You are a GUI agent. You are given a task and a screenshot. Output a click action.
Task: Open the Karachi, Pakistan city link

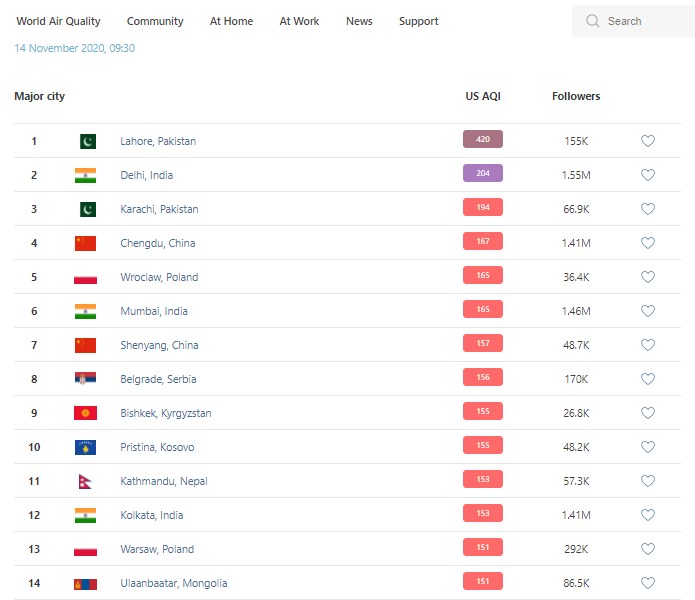coord(159,209)
